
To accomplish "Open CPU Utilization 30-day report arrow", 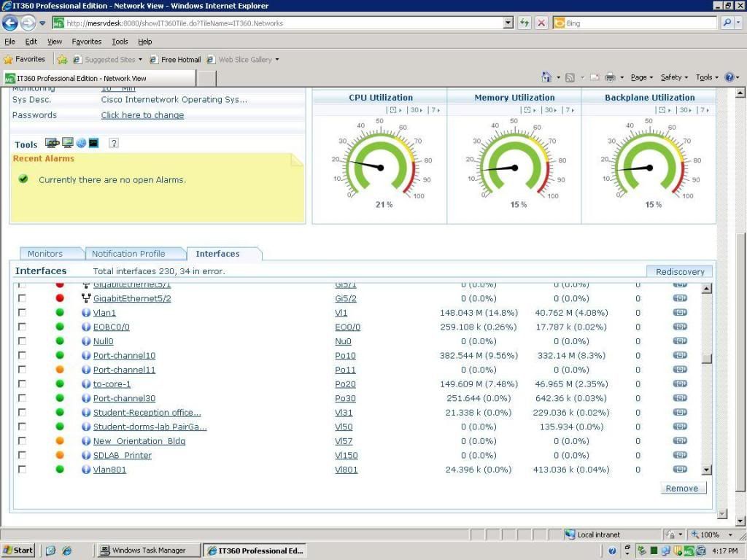I will point(417,110).
